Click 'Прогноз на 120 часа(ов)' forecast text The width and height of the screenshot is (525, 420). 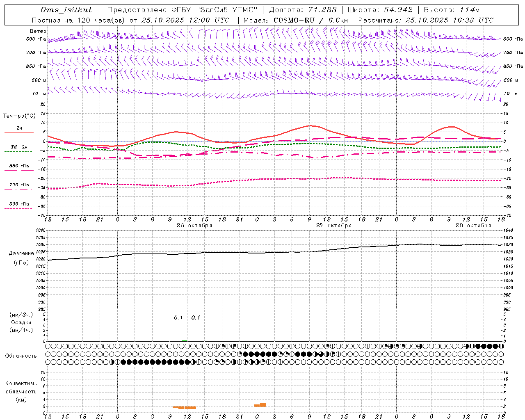[79, 20]
